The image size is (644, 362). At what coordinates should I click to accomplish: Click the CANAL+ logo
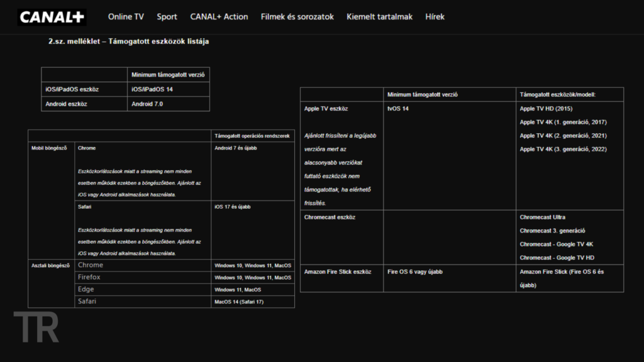[52, 17]
